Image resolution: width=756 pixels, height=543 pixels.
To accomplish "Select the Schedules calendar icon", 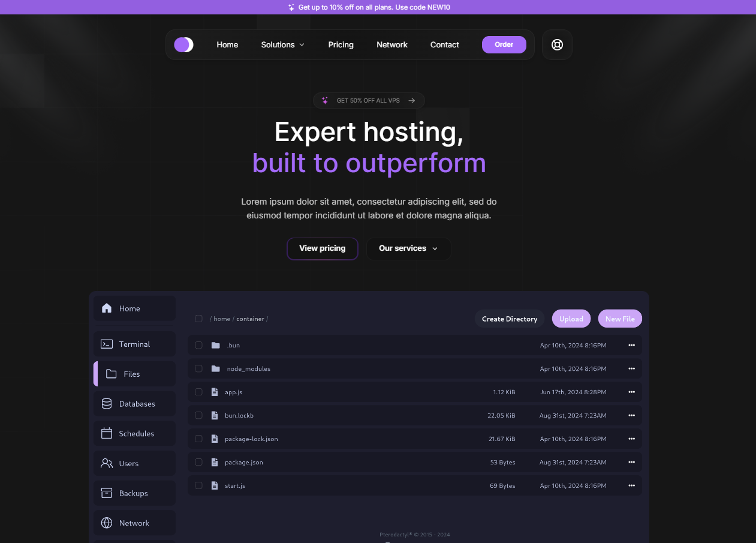I will coord(107,433).
